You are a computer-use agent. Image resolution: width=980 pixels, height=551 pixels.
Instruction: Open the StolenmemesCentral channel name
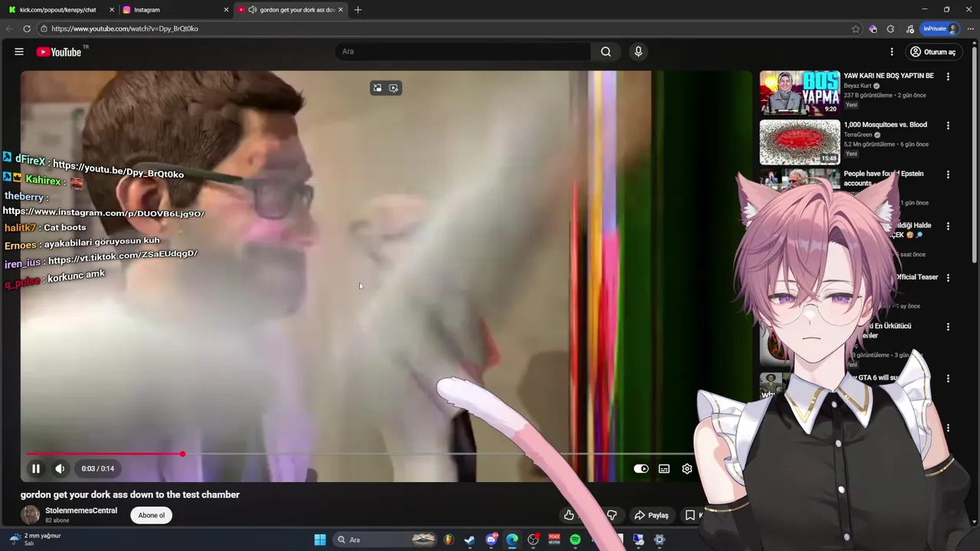click(x=81, y=510)
